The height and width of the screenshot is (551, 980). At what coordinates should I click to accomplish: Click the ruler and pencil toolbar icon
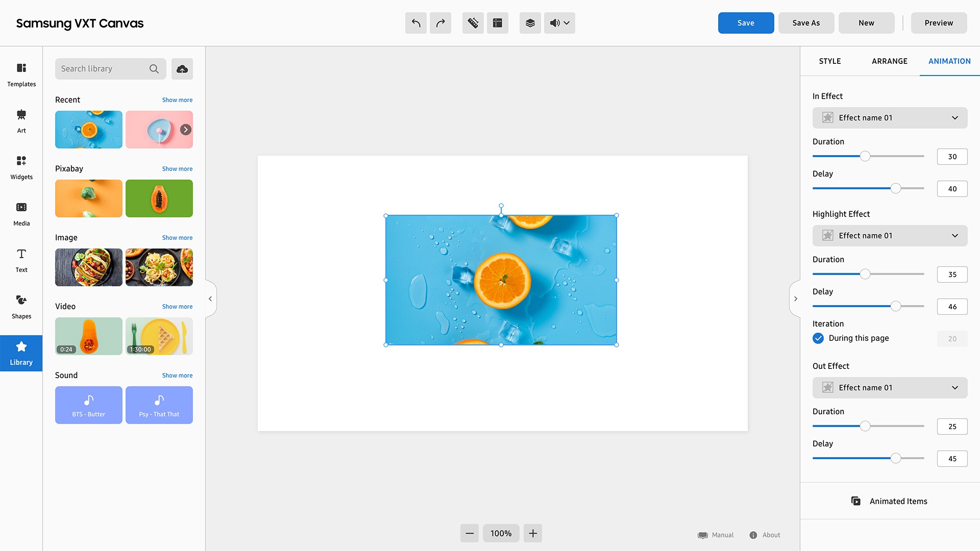click(x=473, y=23)
